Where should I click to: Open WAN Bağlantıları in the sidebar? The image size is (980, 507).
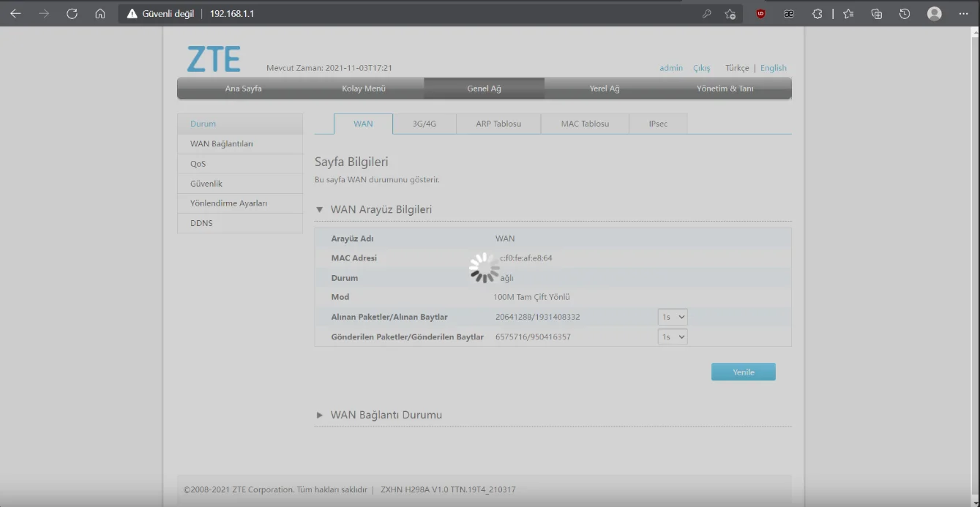point(240,144)
